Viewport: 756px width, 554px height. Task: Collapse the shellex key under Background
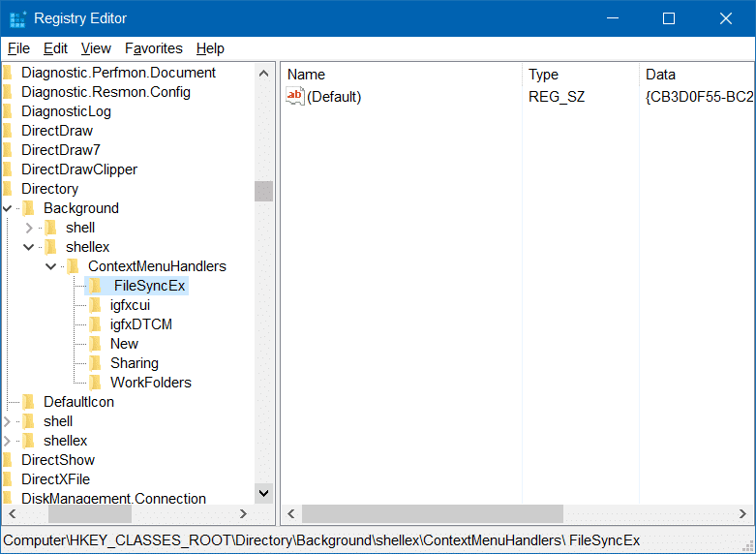click(x=28, y=247)
